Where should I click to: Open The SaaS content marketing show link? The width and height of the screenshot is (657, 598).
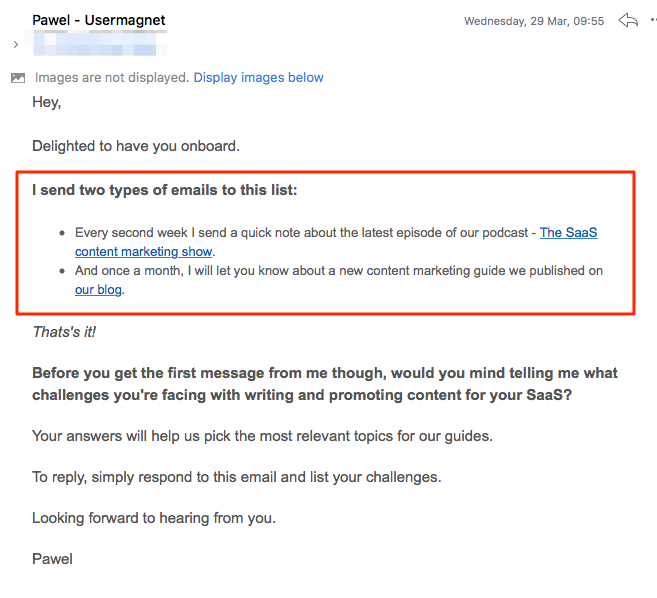click(336, 242)
